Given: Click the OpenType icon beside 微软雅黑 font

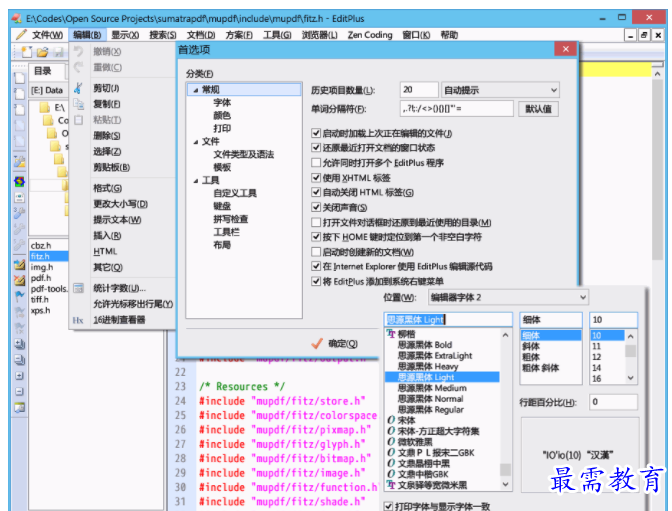Looking at the screenshot, I should click(x=391, y=442).
